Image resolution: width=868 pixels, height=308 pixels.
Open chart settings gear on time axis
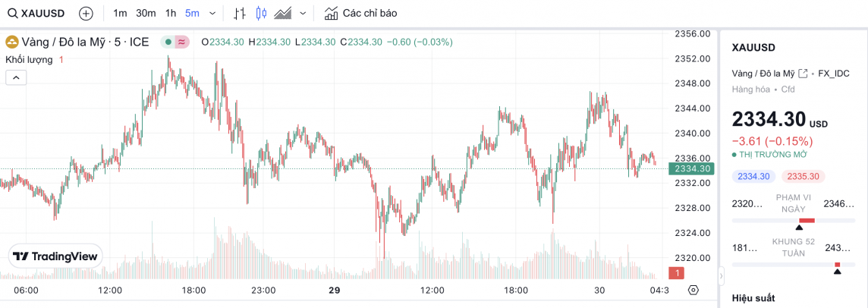(x=693, y=290)
